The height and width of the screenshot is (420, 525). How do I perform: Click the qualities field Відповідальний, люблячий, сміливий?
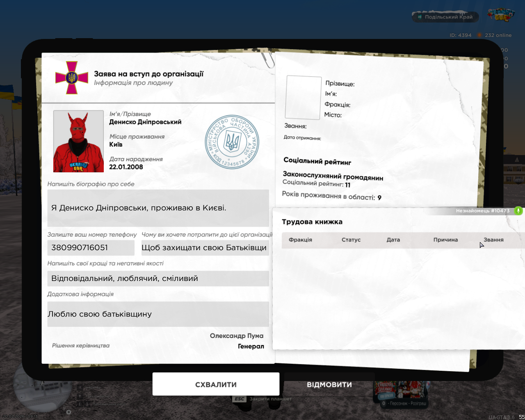[x=158, y=278]
